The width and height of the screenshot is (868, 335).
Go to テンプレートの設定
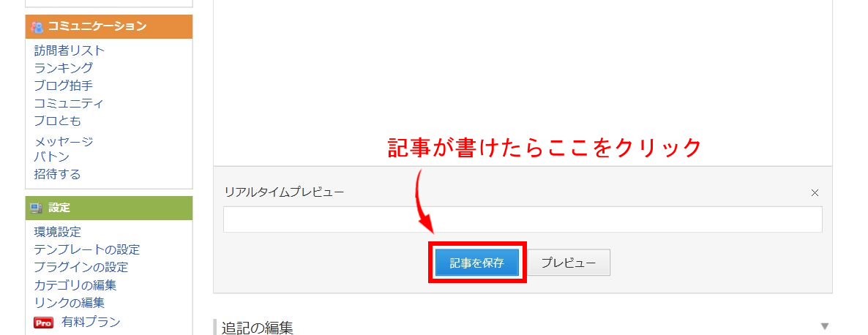pos(86,250)
